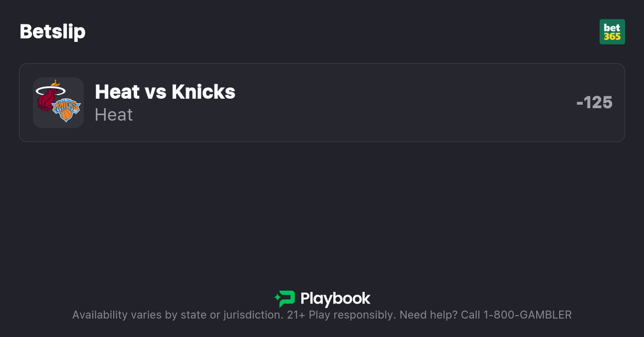Open the combined team logos thumbnail
644x337 pixels.
tap(58, 103)
